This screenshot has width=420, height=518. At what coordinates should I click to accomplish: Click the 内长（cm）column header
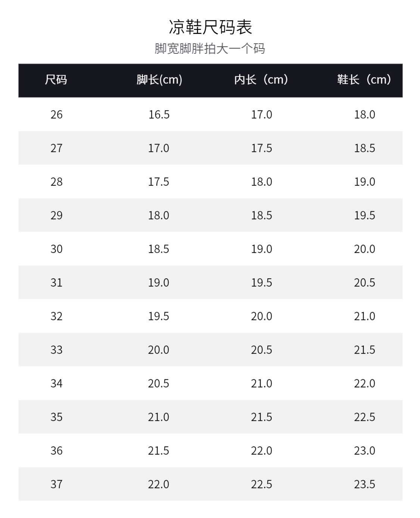(261, 80)
